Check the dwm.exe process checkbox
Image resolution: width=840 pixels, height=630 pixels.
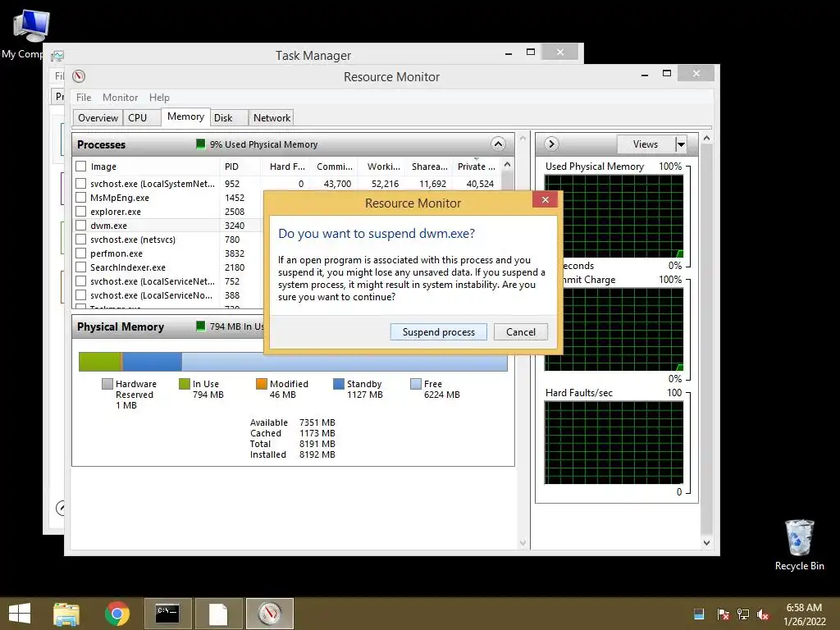pos(81,225)
